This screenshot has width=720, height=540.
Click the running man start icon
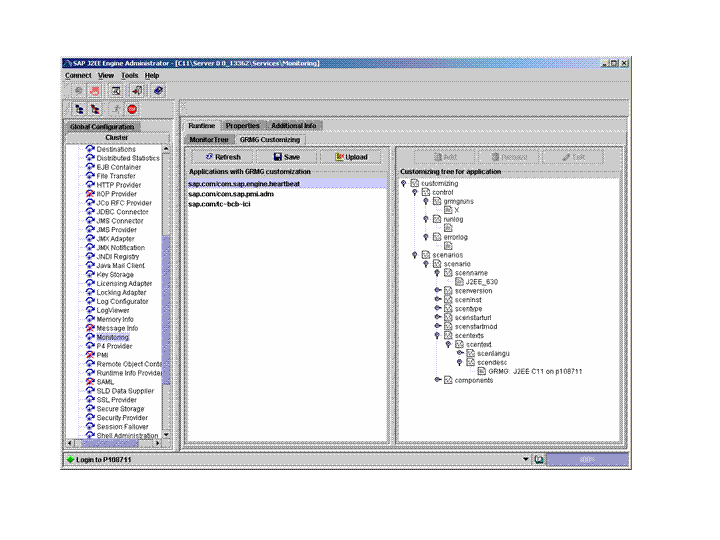pyautogui.click(x=116, y=109)
